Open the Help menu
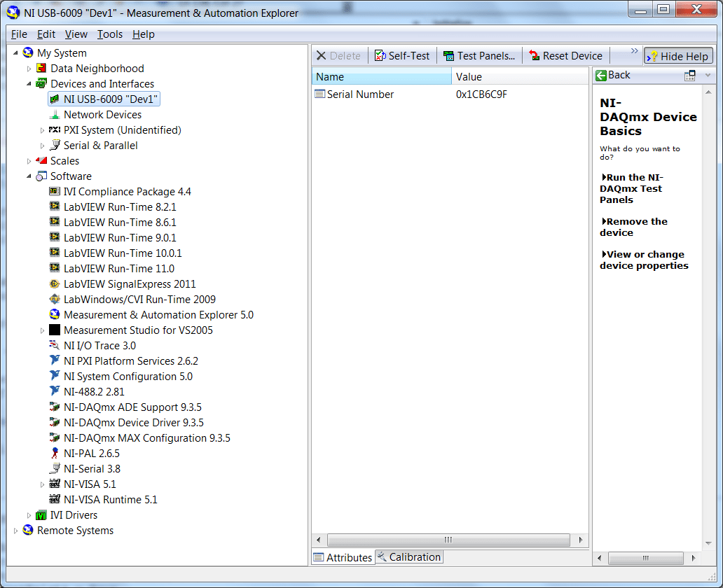Image resolution: width=723 pixels, height=588 pixels. 144,34
